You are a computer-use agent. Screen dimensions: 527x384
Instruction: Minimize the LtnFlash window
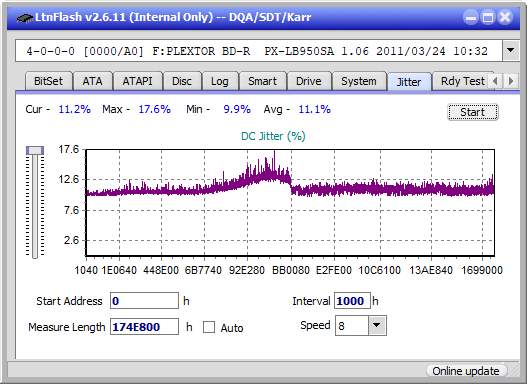pos(471,17)
